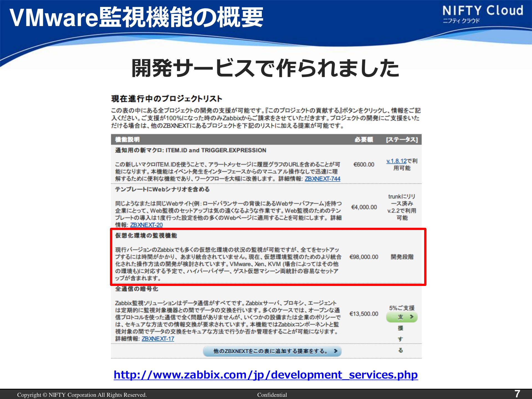Follow the v.1.8.12 version link
The image size is (532, 399).
[x=397, y=161]
